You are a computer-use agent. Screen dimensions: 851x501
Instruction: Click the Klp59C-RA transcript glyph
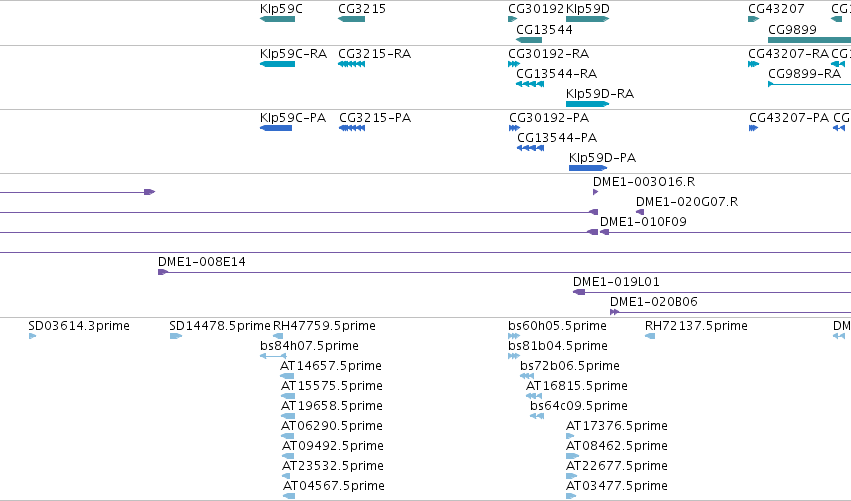pyautogui.click(x=277, y=64)
